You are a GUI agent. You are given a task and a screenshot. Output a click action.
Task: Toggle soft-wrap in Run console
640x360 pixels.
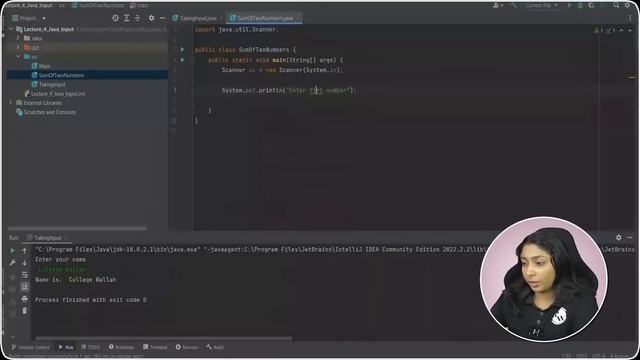click(24, 275)
